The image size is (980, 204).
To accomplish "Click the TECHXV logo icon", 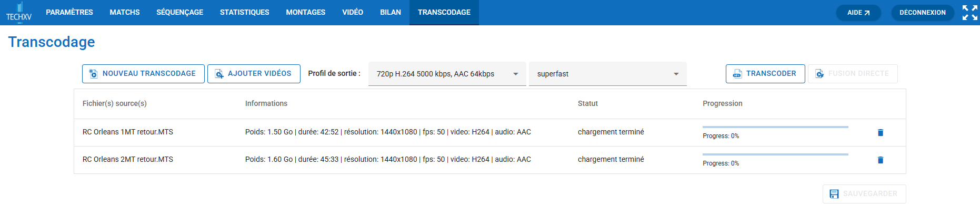I will point(19,12).
